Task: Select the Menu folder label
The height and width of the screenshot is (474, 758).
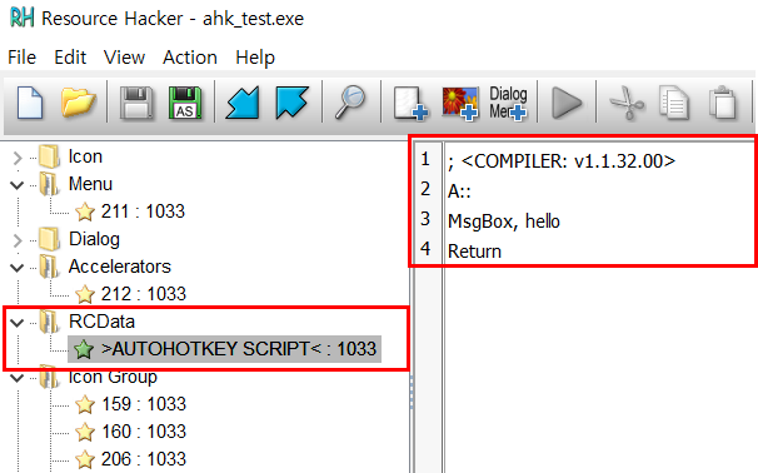Action: (90, 184)
